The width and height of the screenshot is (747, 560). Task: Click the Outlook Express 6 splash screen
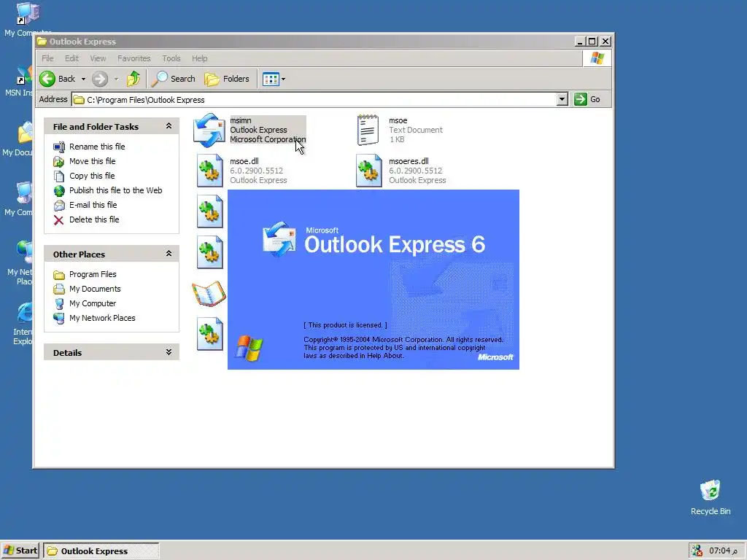click(x=373, y=279)
